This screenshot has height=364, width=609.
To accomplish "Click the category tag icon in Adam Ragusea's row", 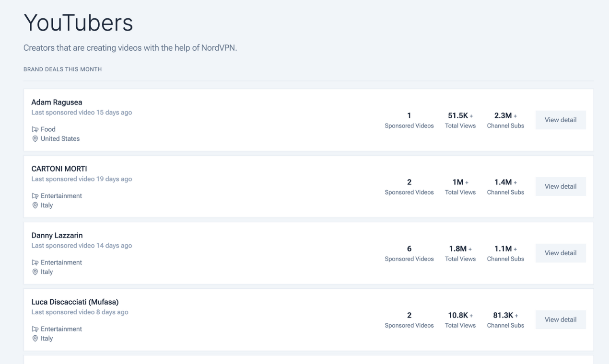I will pos(35,129).
